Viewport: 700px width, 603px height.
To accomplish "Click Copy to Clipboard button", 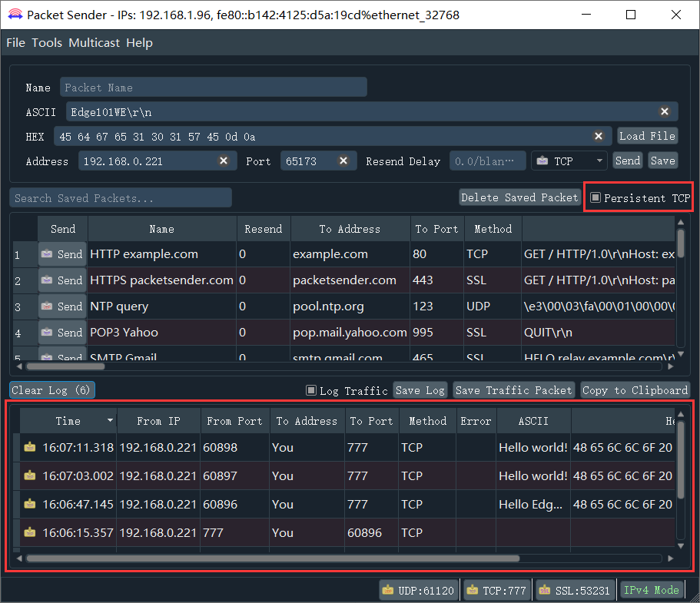I will [x=635, y=390].
